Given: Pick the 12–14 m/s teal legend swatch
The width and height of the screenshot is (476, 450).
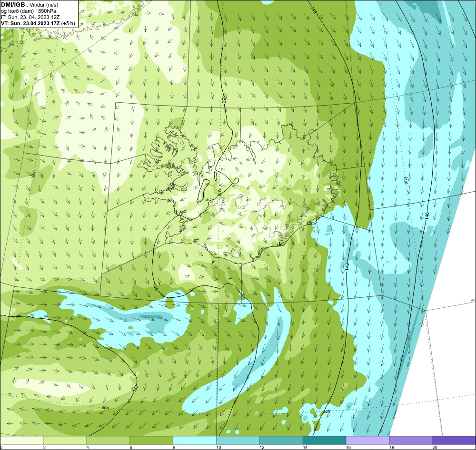Looking at the screenshot, I should [x=281, y=440].
